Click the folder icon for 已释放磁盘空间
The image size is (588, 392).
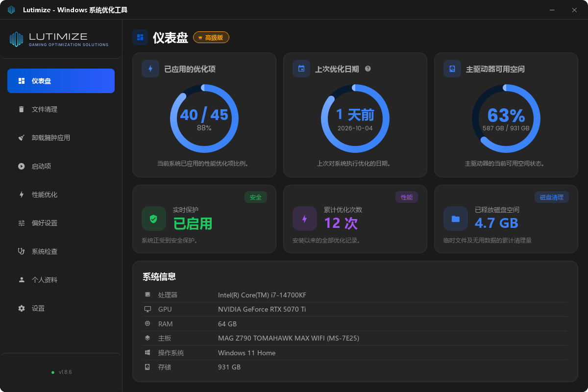(456, 219)
